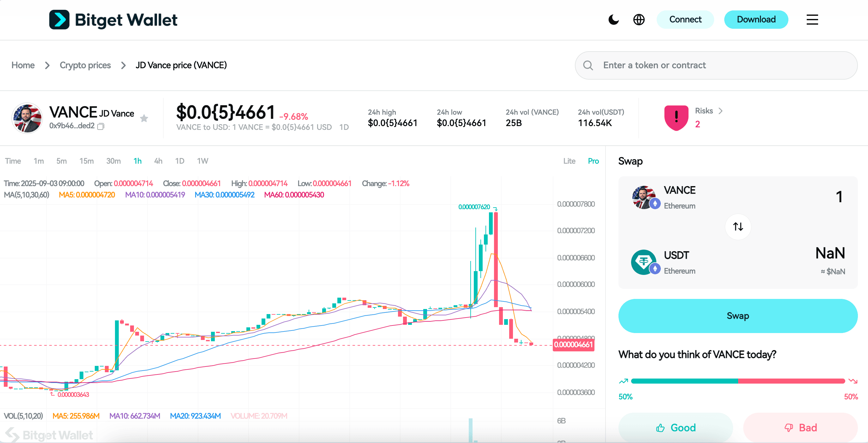Click the -9.68% price change
868x443 pixels.
click(x=293, y=117)
